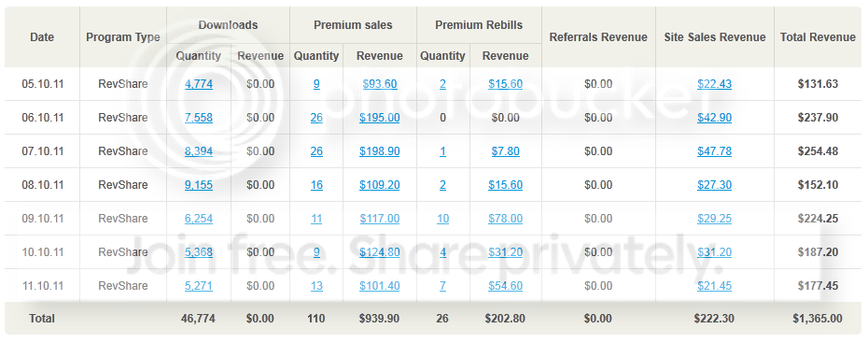Select RevShare in the 11.10.11 row
Image resolution: width=868 pixels, height=343 pixels.
coord(123,286)
